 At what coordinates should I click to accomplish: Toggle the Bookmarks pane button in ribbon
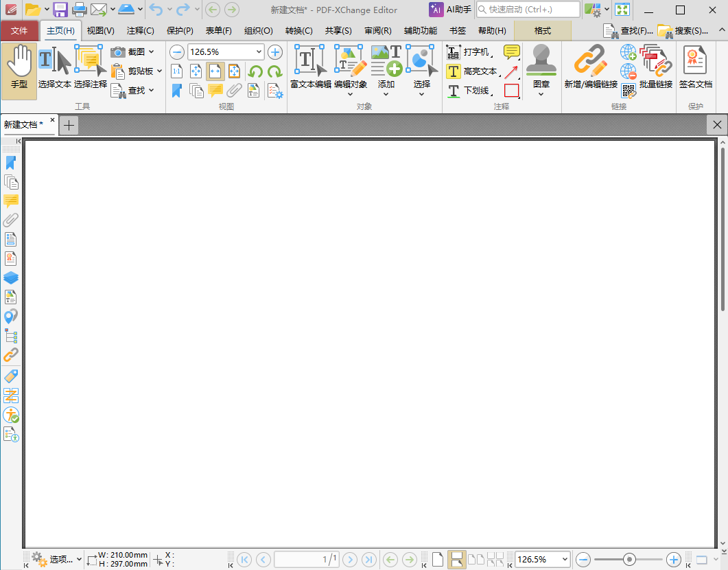click(x=177, y=91)
